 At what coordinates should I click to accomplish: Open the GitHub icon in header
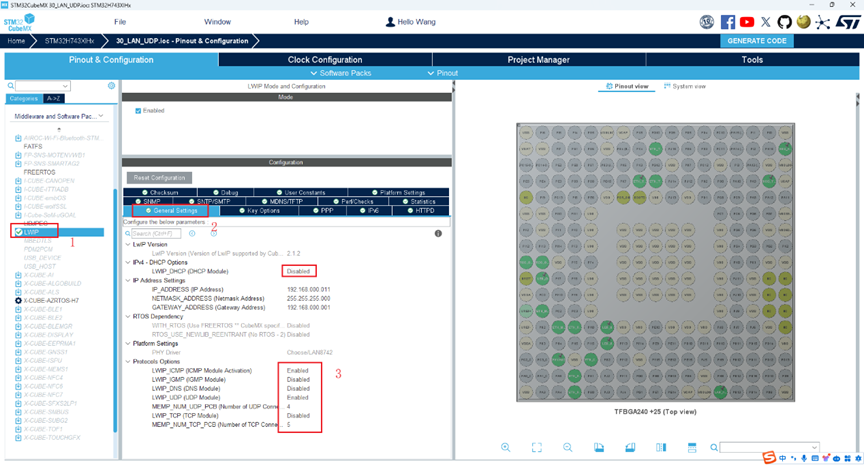[784, 22]
